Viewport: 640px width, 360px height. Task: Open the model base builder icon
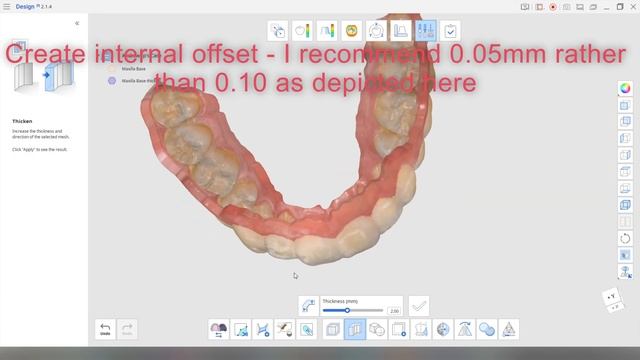[401, 31]
